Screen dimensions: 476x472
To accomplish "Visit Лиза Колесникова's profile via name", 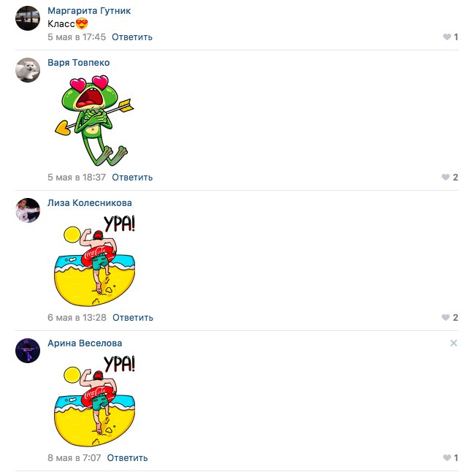I will (90, 203).
